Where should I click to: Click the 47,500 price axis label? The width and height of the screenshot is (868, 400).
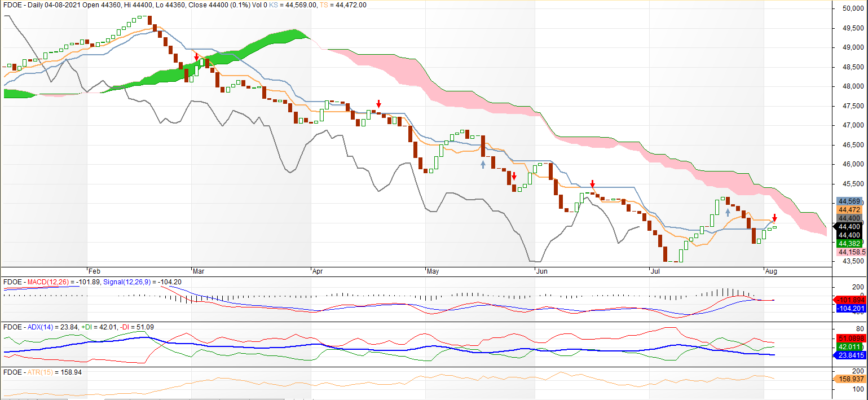[853, 106]
